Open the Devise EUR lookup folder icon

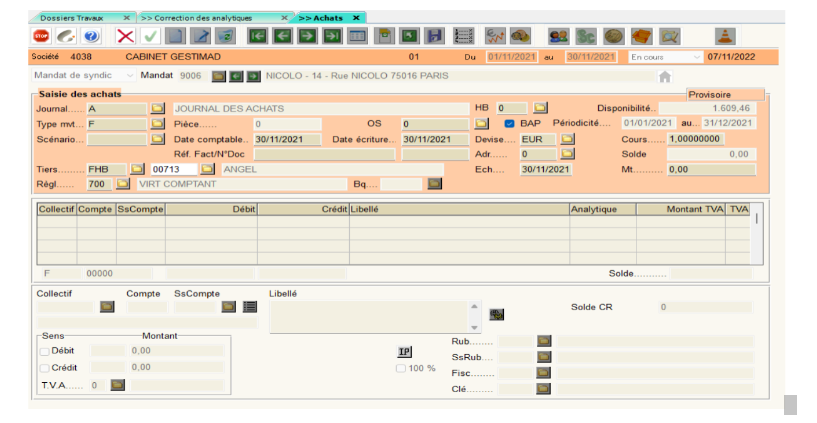[x=567, y=139]
